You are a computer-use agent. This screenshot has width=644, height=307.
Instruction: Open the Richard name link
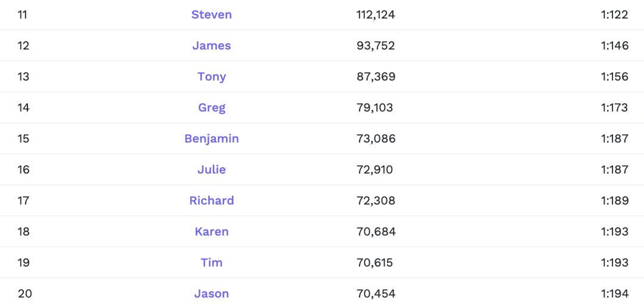click(x=212, y=201)
